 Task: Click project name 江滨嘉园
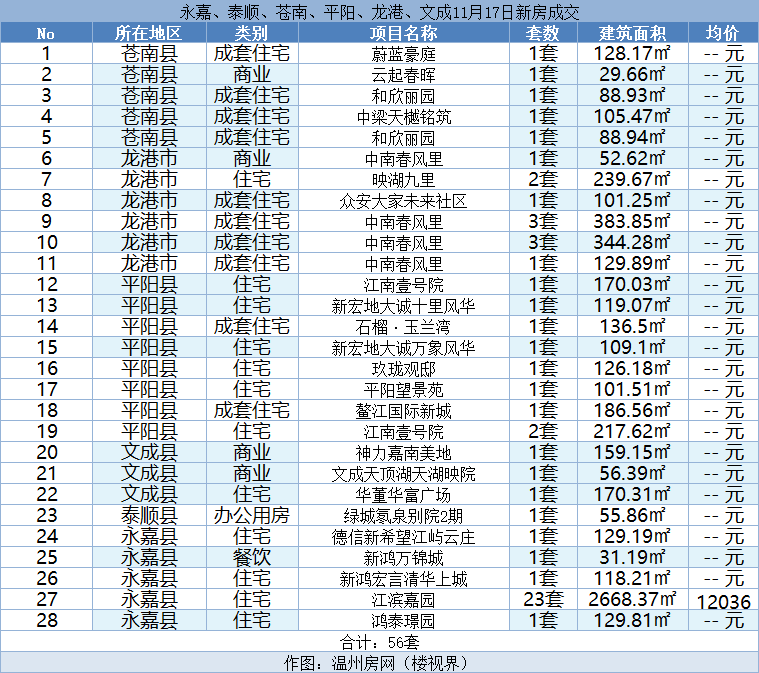coord(403,599)
